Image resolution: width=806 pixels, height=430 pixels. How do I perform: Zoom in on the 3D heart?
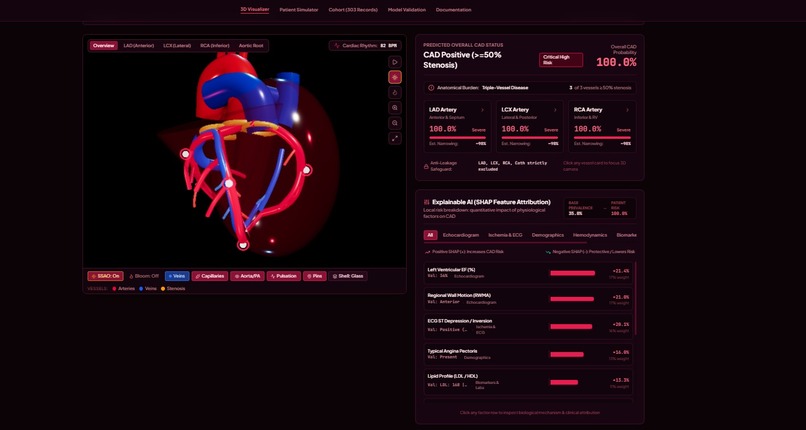pos(395,108)
